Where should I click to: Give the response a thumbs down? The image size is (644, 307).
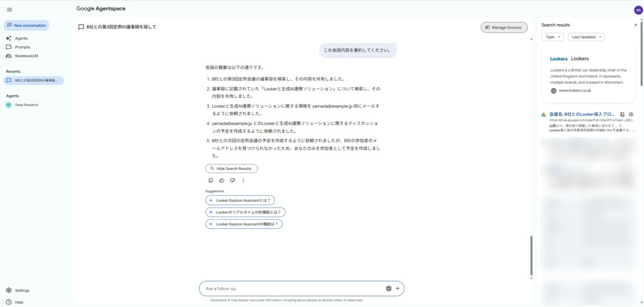[232, 180]
